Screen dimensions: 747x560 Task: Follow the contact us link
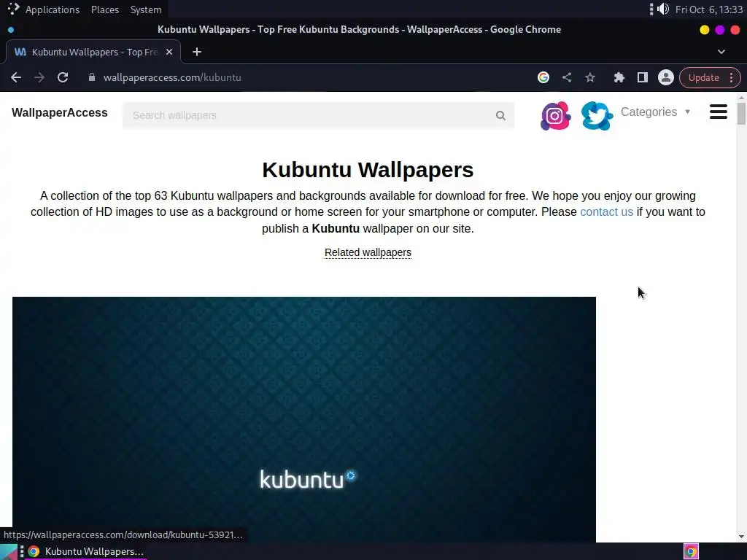pos(606,212)
